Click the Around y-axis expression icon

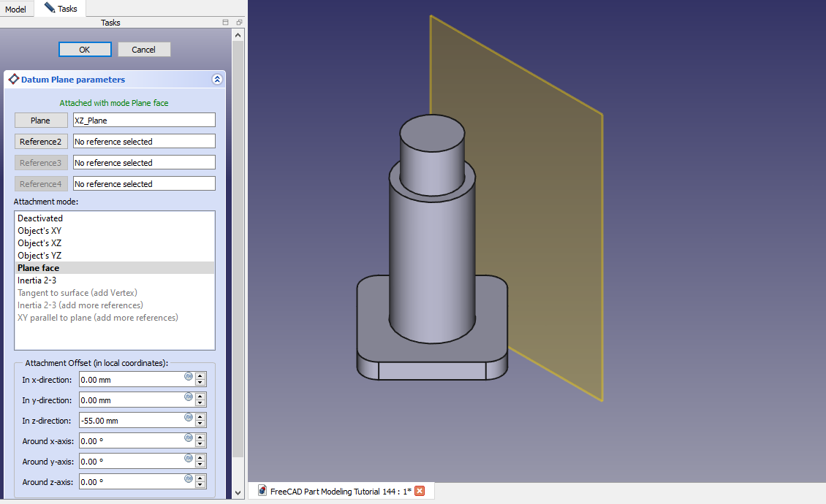[188, 459]
